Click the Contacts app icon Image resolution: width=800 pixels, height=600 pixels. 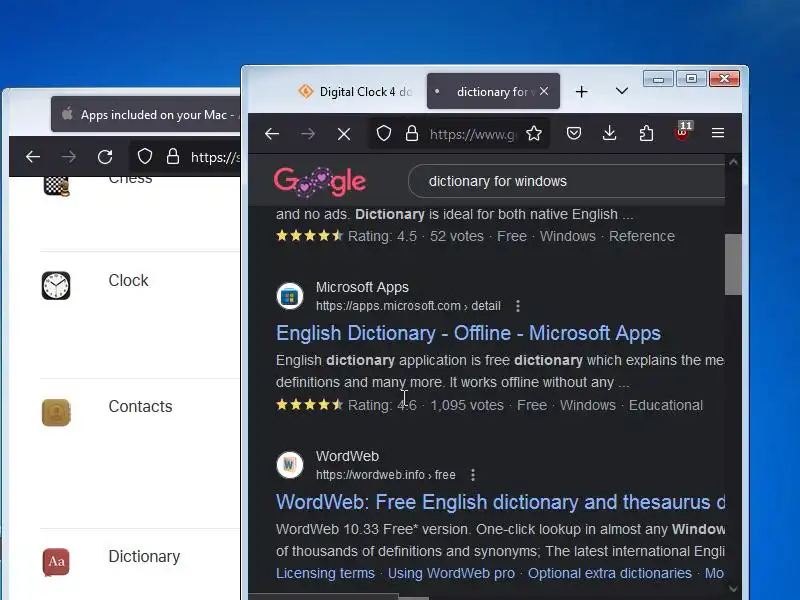point(56,413)
